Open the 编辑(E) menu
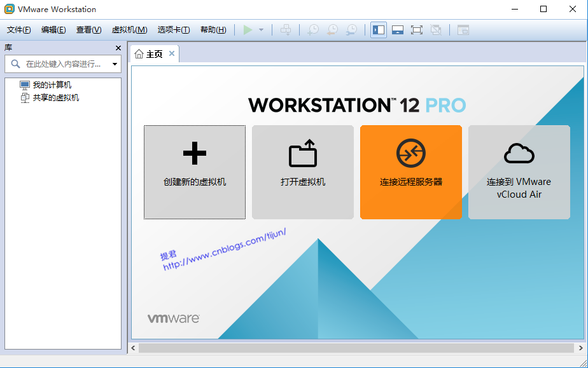The height and width of the screenshot is (368, 588). click(53, 30)
